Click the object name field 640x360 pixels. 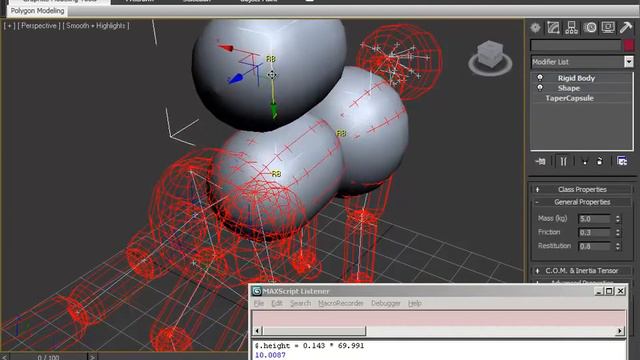[x=576, y=45]
